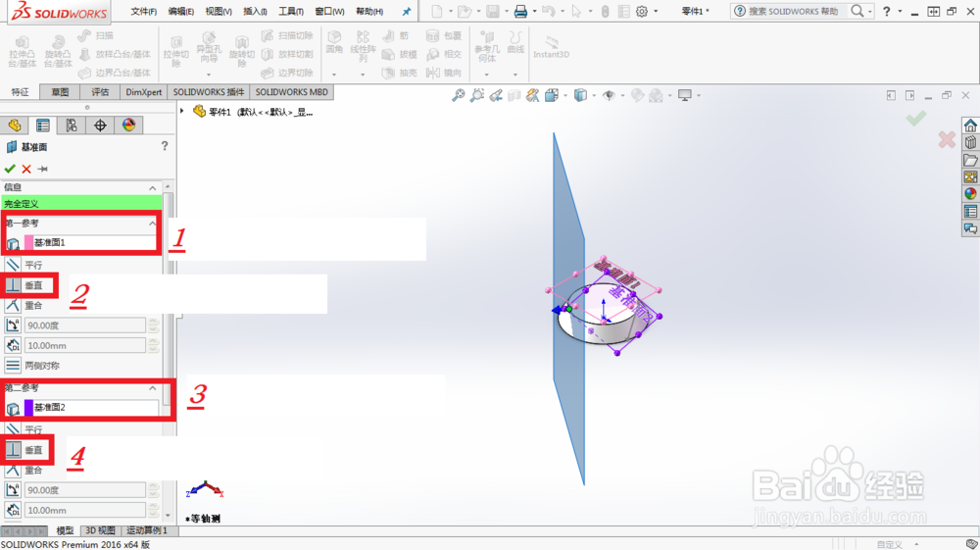Click the Zoom to Fit icon

[458, 95]
